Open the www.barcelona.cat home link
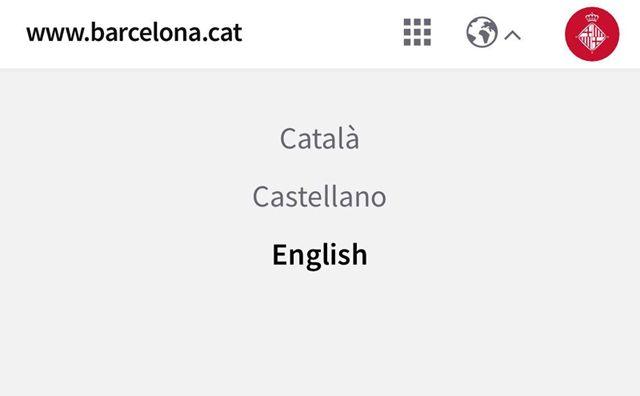 coord(134,33)
